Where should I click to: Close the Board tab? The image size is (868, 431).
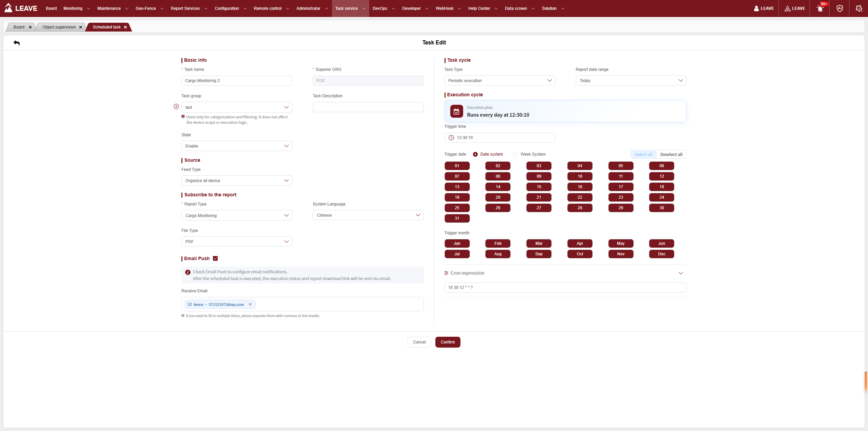[30, 27]
